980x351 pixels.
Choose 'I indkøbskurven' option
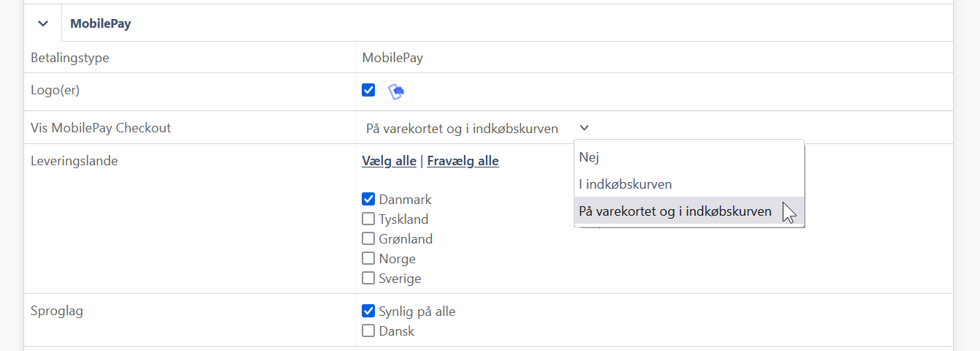pyautogui.click(x=689, y=184)
